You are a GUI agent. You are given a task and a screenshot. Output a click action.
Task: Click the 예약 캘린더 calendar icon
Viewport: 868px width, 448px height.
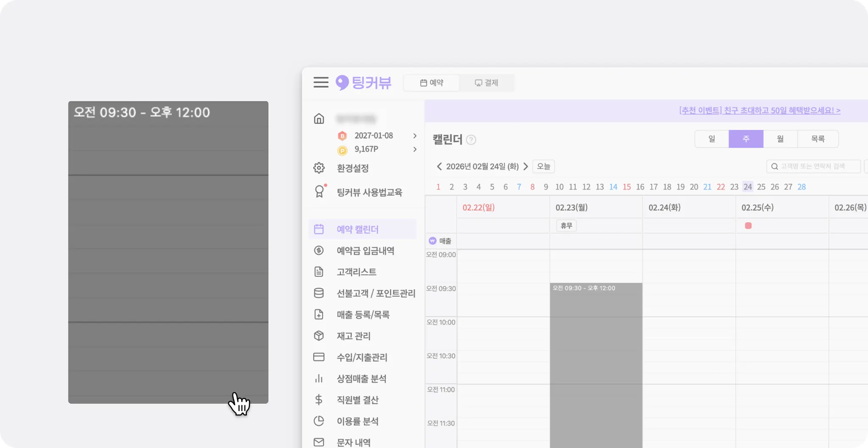coord(319,229)
